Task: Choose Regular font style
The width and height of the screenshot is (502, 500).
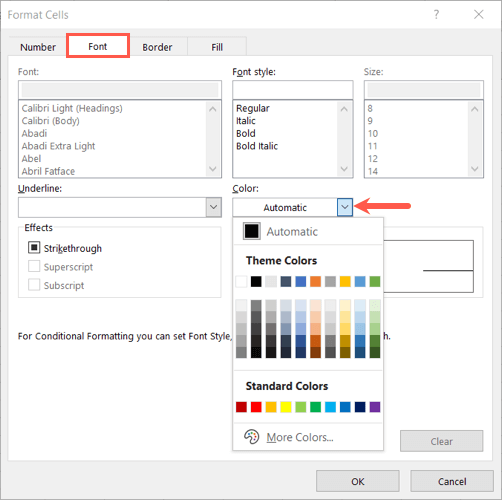Action: point(253,108)
